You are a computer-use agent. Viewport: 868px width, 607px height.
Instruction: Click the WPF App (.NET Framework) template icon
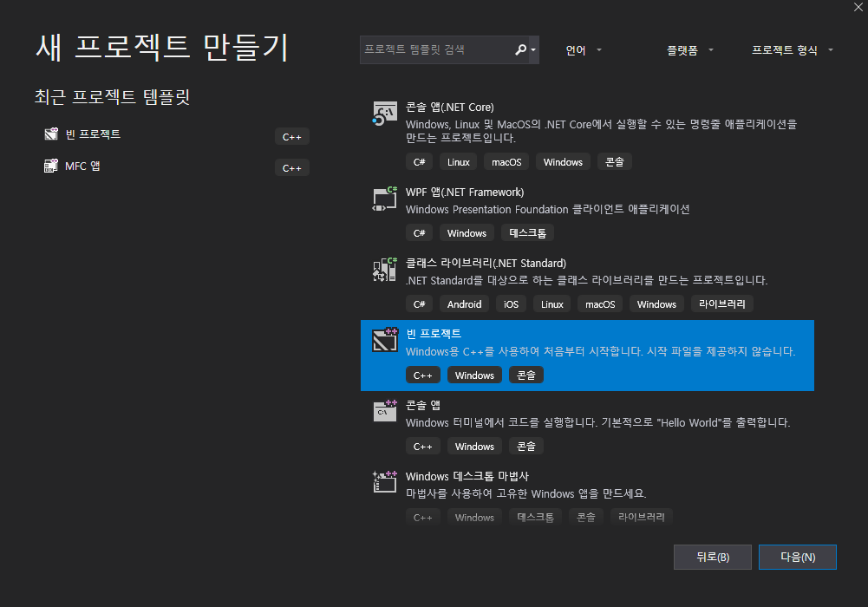pos(385,199)
